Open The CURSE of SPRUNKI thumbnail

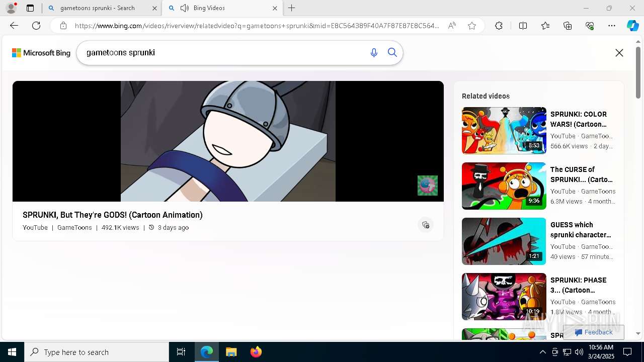504,186
